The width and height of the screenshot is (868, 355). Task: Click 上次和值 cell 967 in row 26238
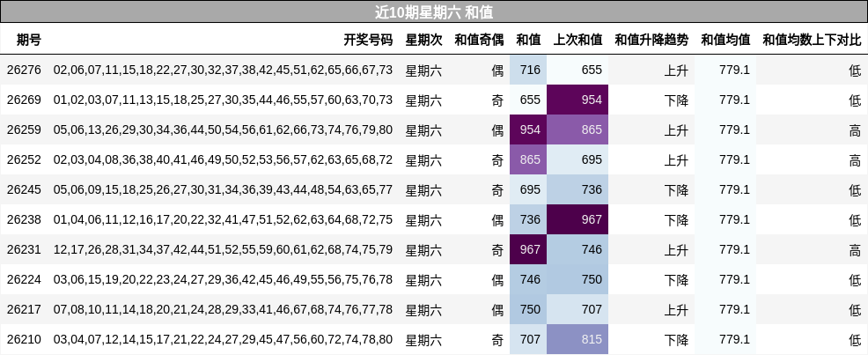tap(577, 219)
